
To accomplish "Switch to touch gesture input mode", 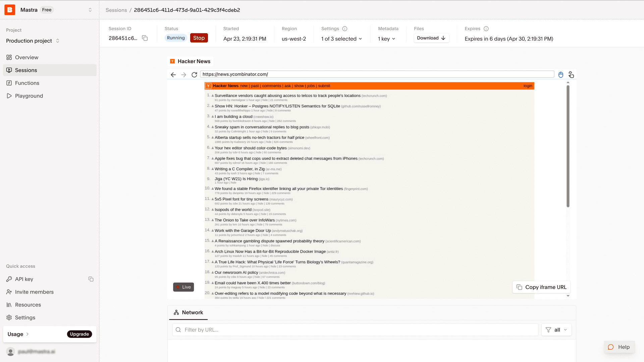I will tap(571, 75).
